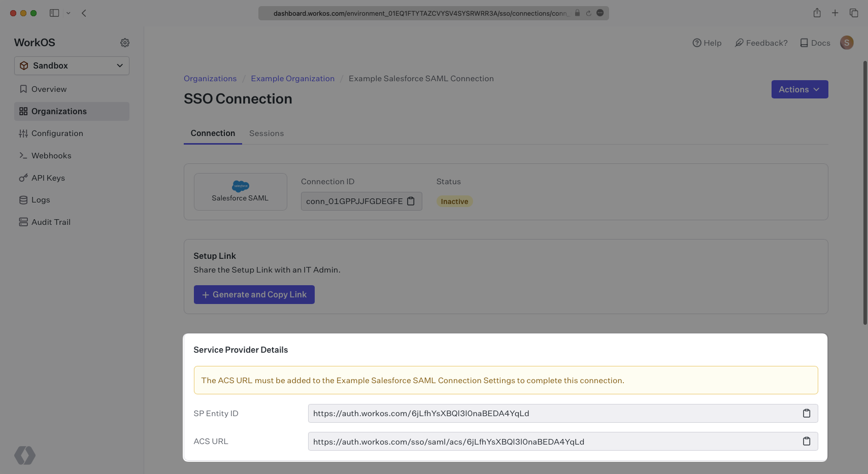Click the Salesforce SAML logo
This screenshot has width=868, height=474.
240,186
